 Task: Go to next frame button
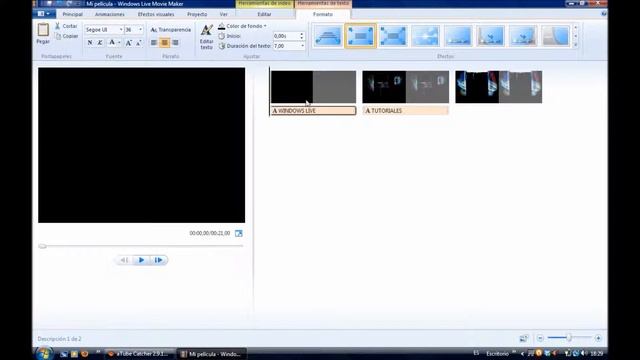158,260
